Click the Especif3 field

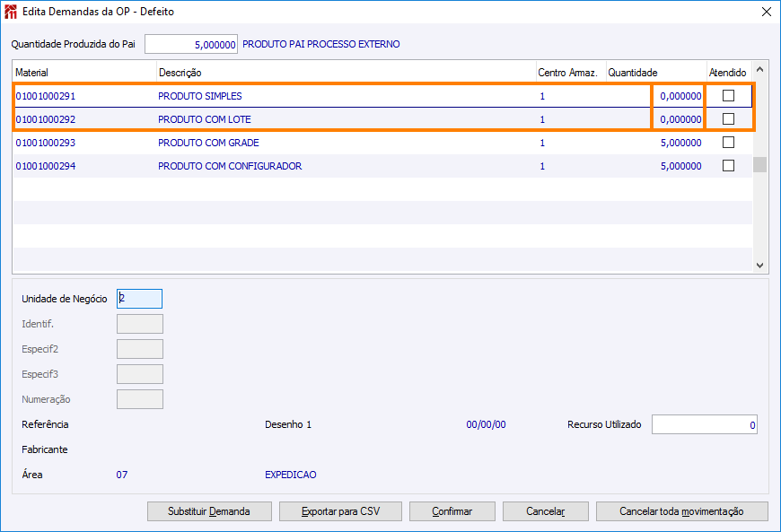pos(139,374)
